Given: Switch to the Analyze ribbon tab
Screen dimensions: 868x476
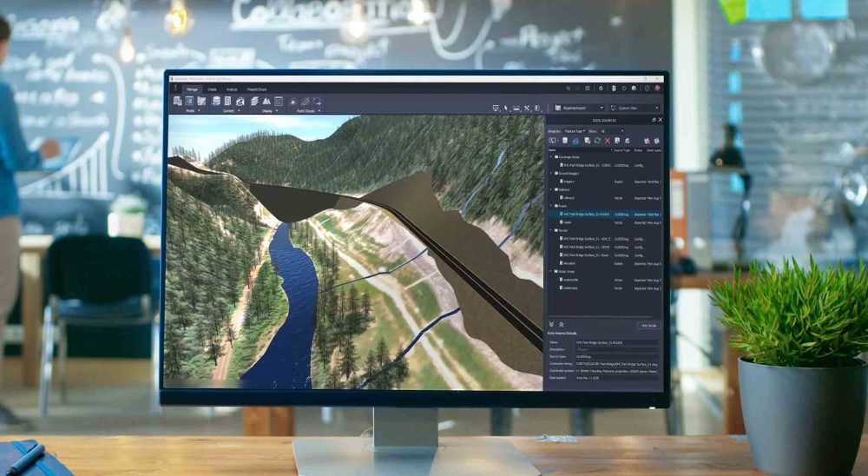Looking at the screenshot, I should pos(232,89).
